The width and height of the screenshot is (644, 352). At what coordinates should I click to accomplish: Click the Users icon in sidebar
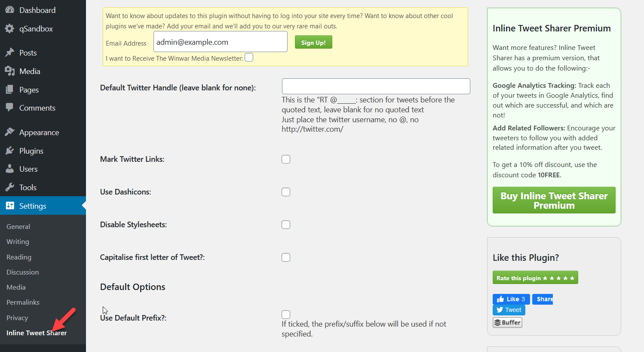tap(9, 169)
